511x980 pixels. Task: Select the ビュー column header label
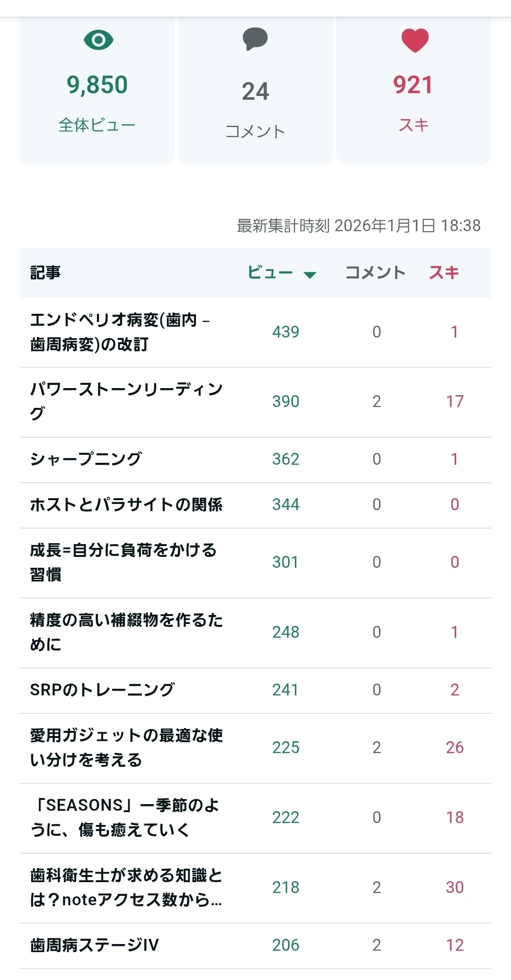tap(270, 272)
